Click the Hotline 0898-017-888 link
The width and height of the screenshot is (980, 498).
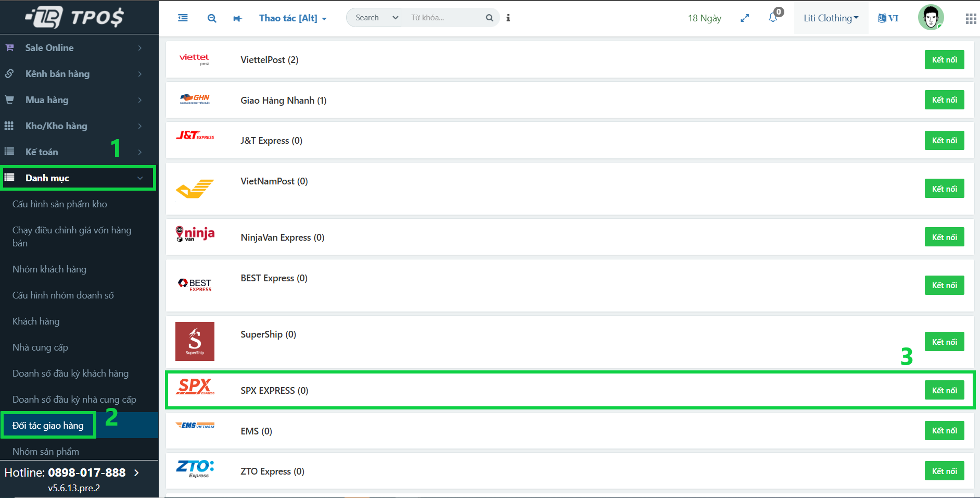click(72, 472)
